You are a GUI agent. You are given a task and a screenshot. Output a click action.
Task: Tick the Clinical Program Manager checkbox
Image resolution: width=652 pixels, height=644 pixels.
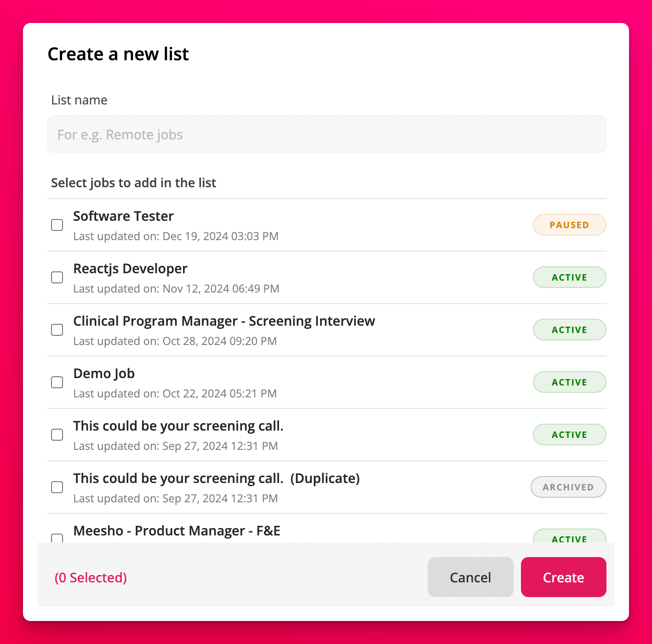57,330
